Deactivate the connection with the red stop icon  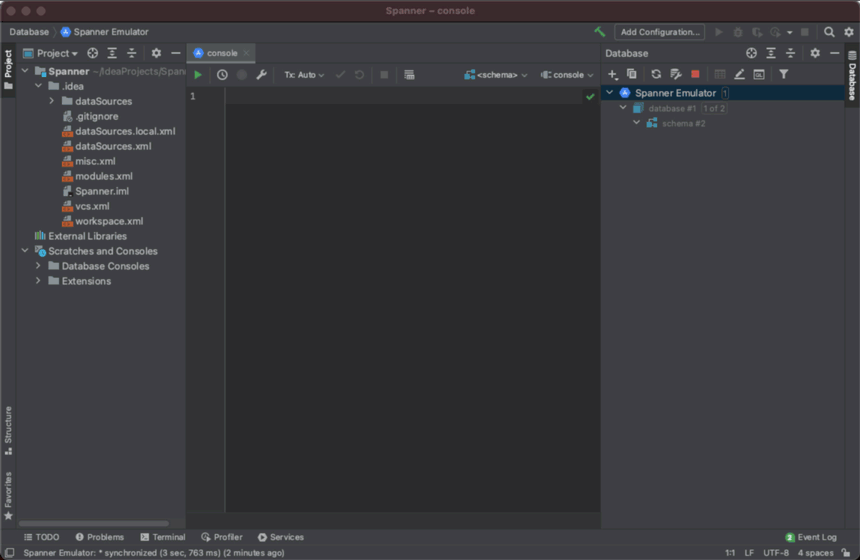695,74
